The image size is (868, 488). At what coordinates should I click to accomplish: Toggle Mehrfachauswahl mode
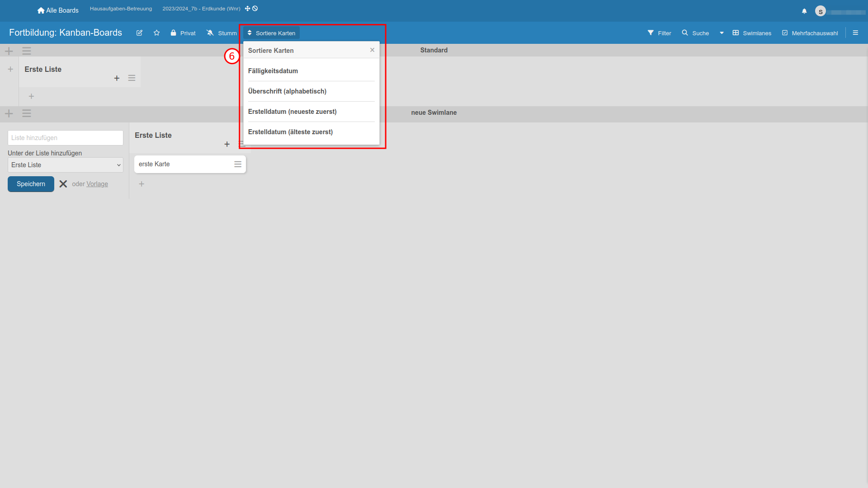point(810,33)
